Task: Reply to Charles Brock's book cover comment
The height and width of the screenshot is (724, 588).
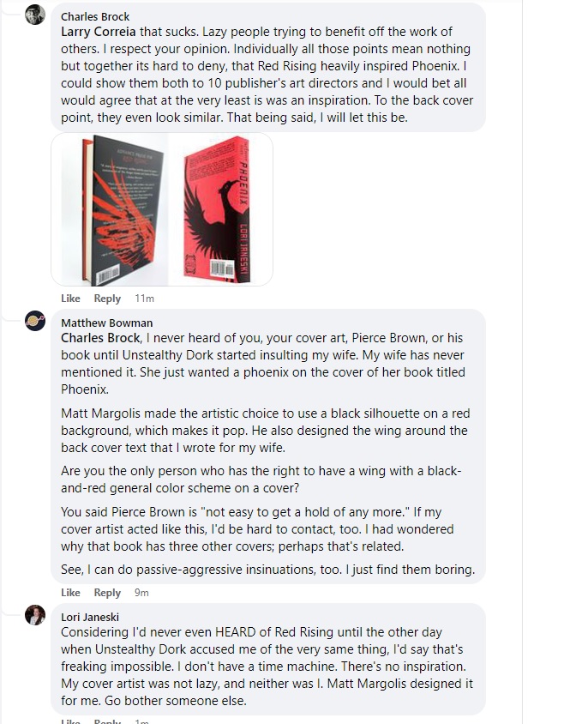Action: (x=107, y=299)
